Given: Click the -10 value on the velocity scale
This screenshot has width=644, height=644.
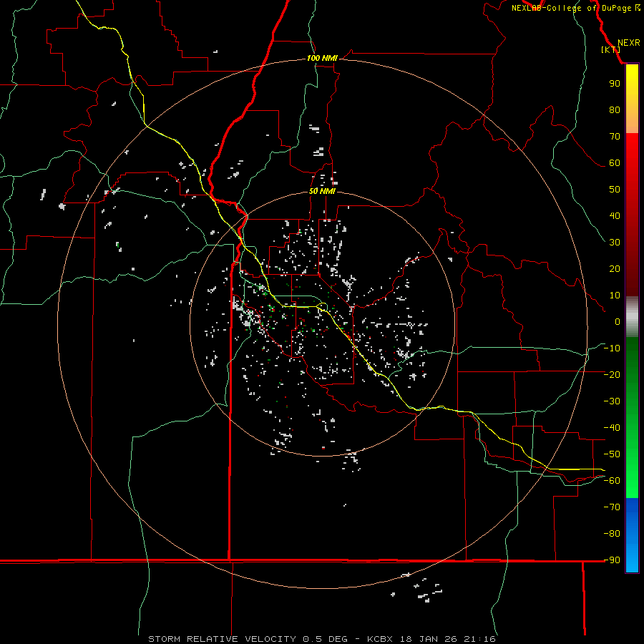Looking at the screenshot, I should click(x=612, y=348).
